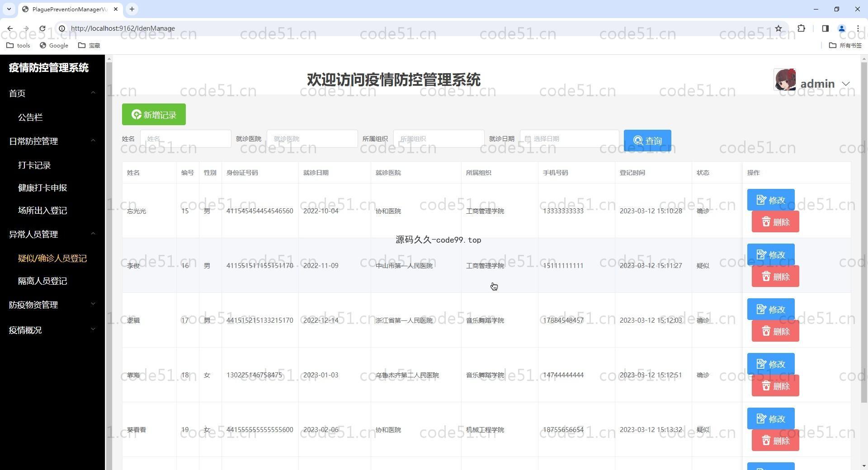The image size is (868, 470).
Task: Edit record 15 with 修改 button
Action: (x=771, y=200)
